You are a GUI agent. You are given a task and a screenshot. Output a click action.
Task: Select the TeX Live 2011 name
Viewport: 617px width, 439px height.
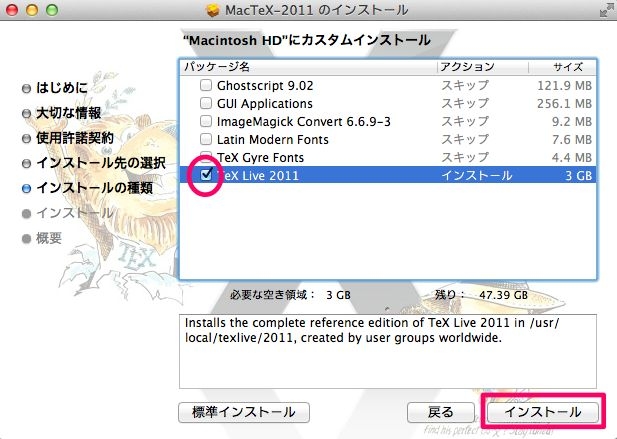[258, 175]
